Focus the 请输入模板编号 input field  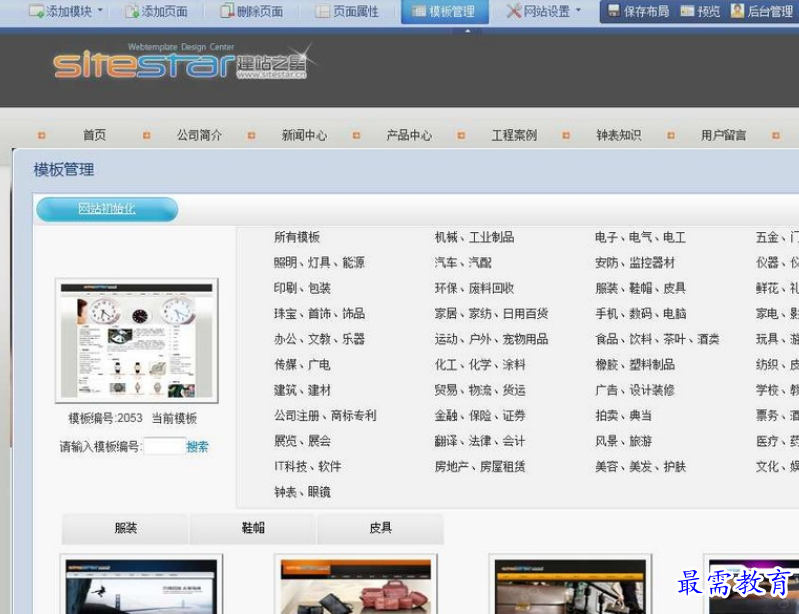pos(164,446)
